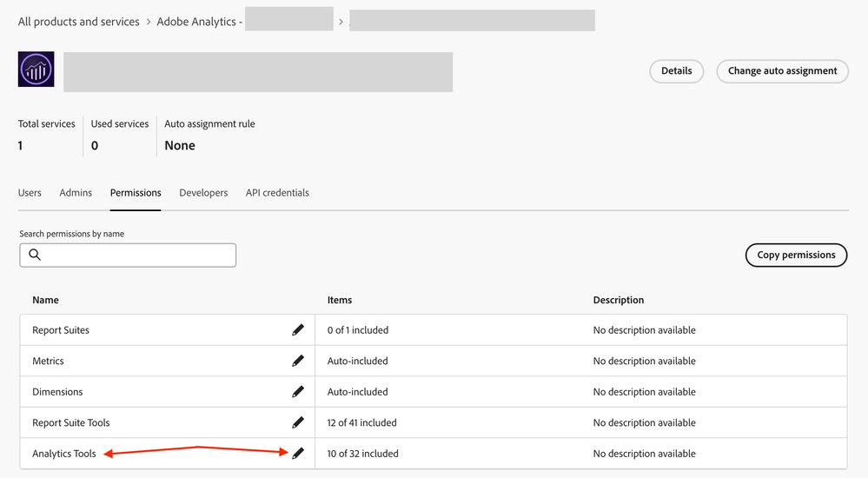Focus the Search permissions by name field

click(x=139, y=255)
